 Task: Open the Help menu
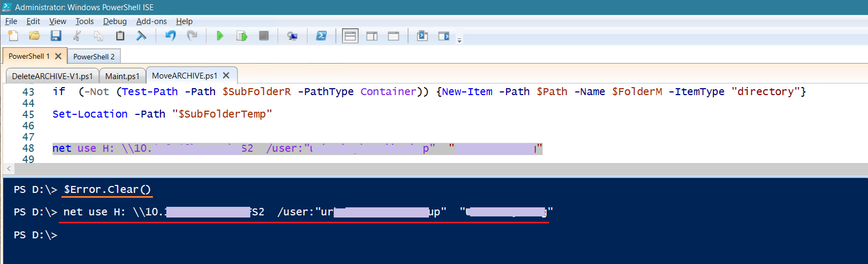185,21
